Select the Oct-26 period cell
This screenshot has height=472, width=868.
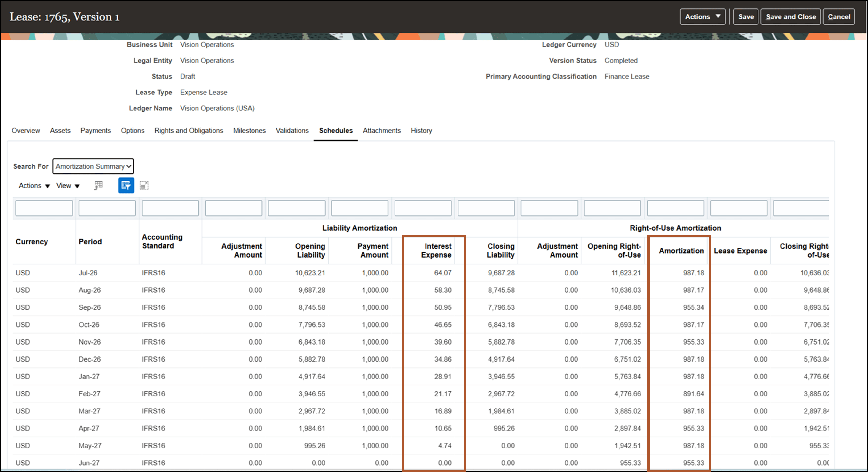click(x=89, y=324)
